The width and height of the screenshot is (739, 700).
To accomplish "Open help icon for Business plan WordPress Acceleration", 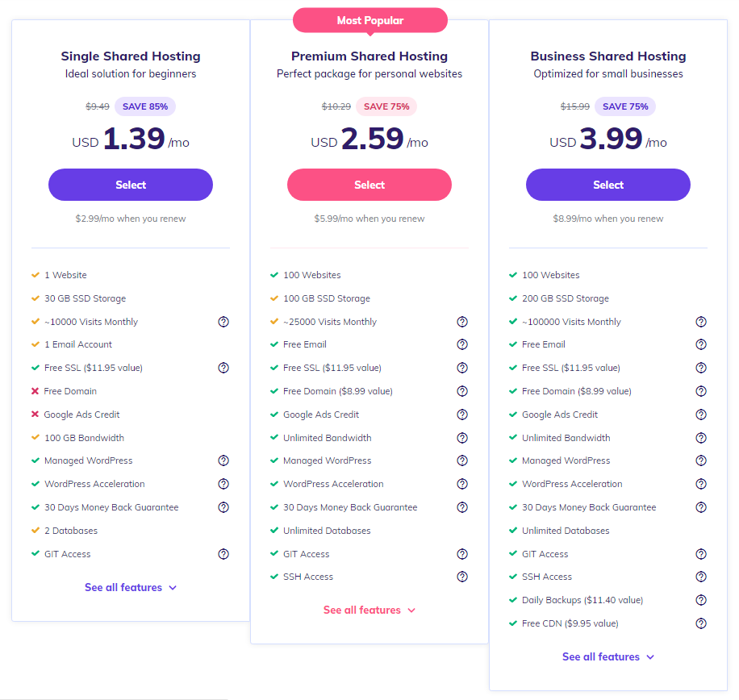I will (701, 484).
